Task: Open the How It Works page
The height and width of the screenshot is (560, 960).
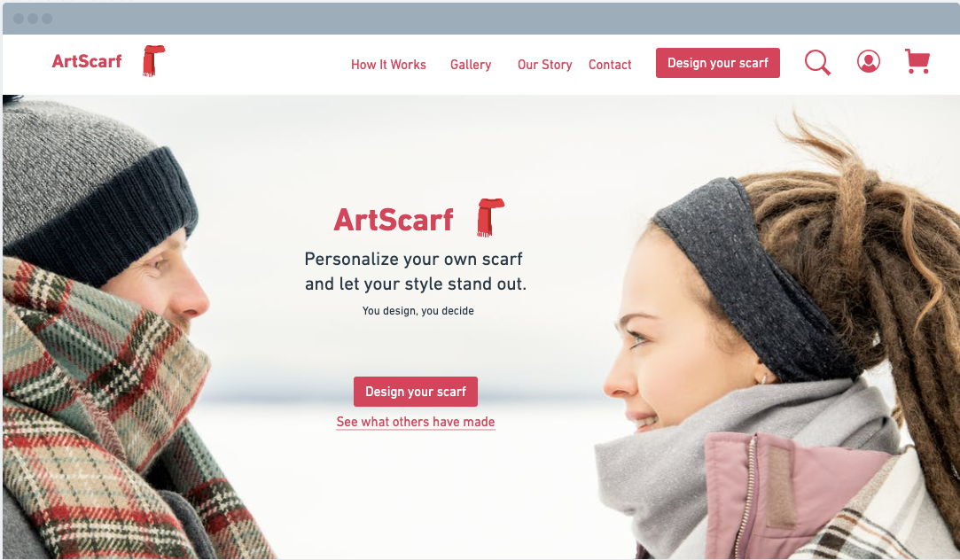Action: click(388, 65)
